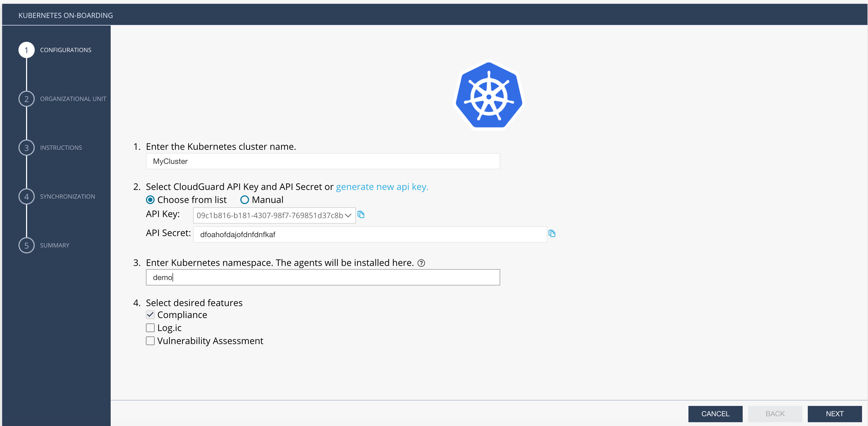Select step 1 circle in wizard sidebar
Viewport: 868px width, 426px height.
(26, 50)
